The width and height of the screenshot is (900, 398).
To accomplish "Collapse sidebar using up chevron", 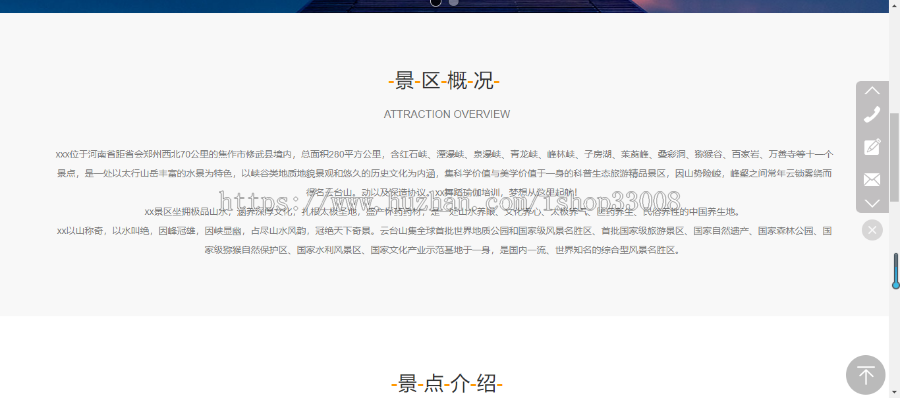I will coord(872,90).
